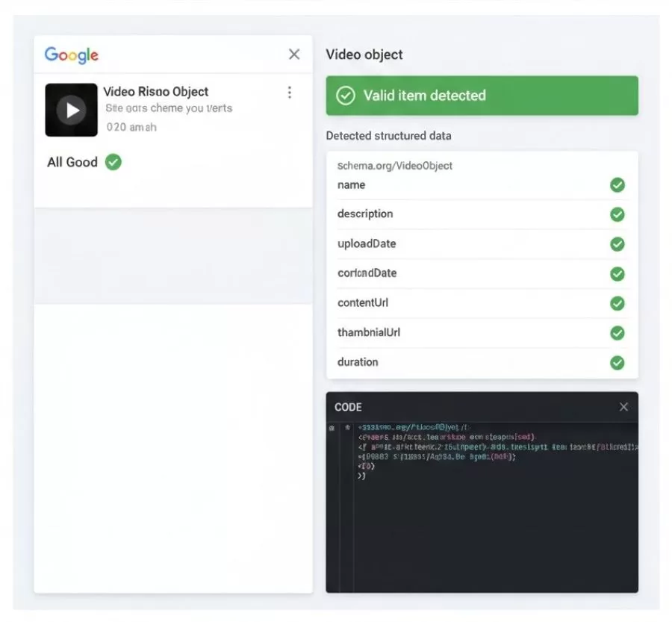Click the green checkmark next to All Good
Image resolution: width=672 pixels, height=622 pixels.
(113, 162)
